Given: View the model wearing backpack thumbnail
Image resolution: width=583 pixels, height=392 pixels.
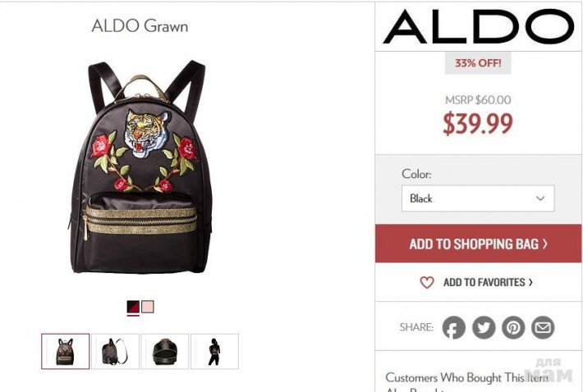Looking at the screenshot, I should [214, 351].
